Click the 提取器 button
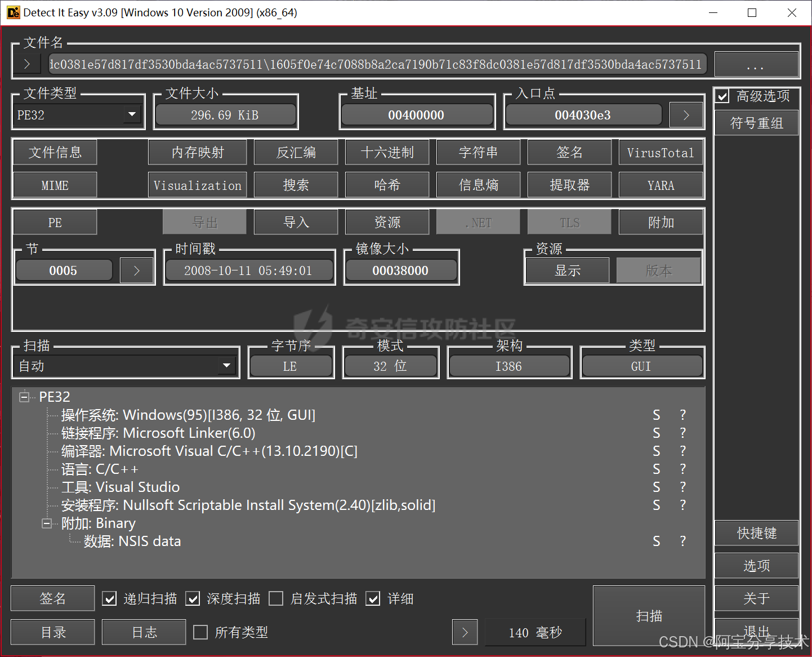This screenshot has width=812, height=657. pyautogui.click(x=570, y=185)
